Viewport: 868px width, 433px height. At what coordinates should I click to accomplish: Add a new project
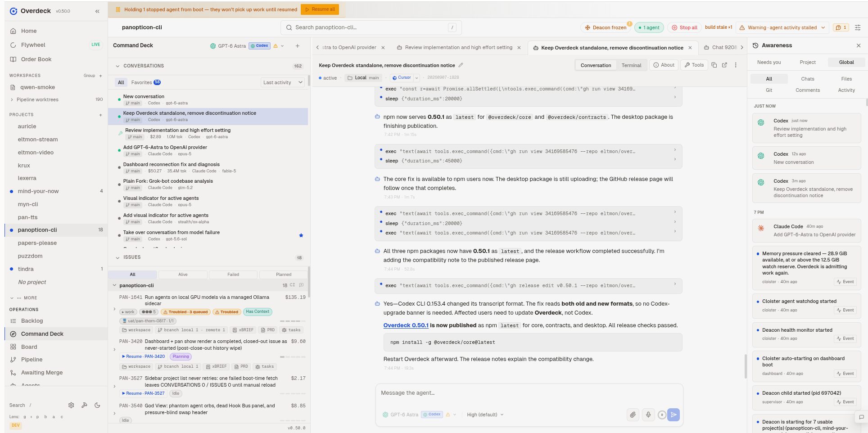[x=100, y=115]
